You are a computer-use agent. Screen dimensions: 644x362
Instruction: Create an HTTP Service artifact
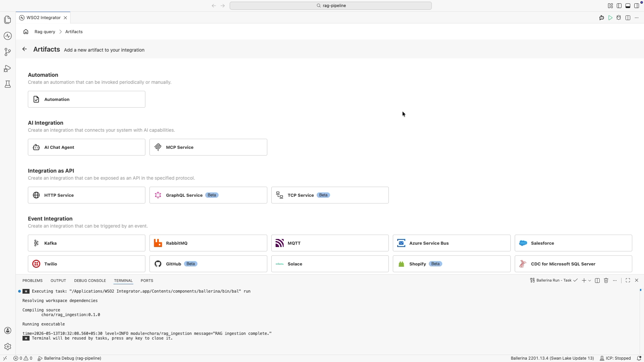click(87, 195)
